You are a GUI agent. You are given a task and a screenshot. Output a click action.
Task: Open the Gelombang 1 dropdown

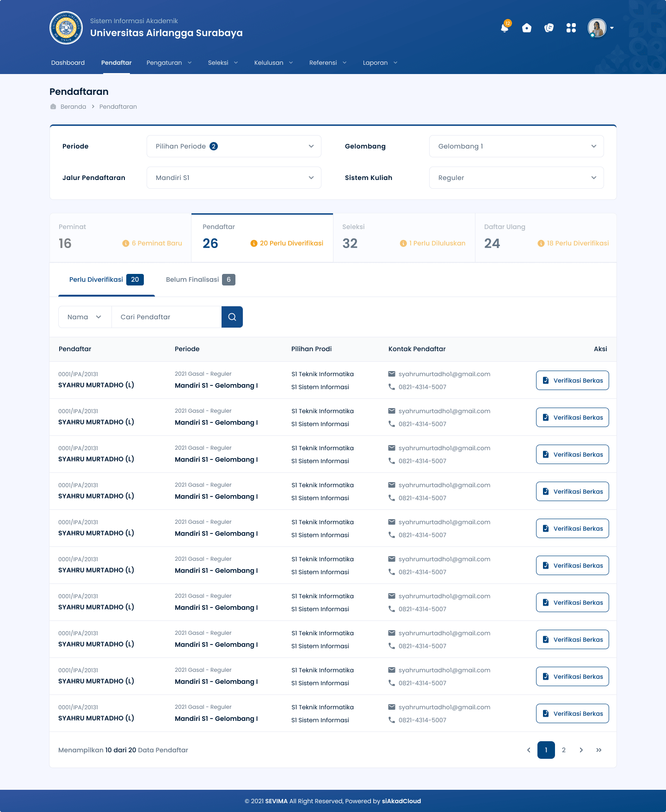click(517, 146)
